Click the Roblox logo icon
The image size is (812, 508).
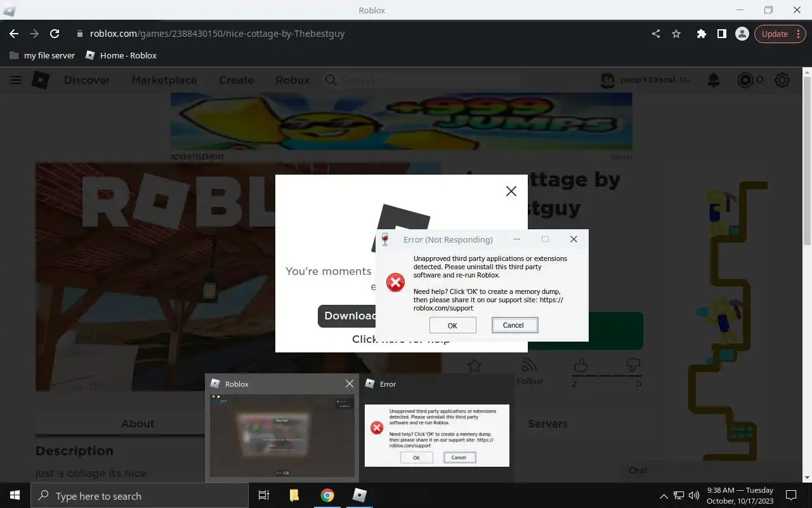pyautogui.click(x=41, y=80)
